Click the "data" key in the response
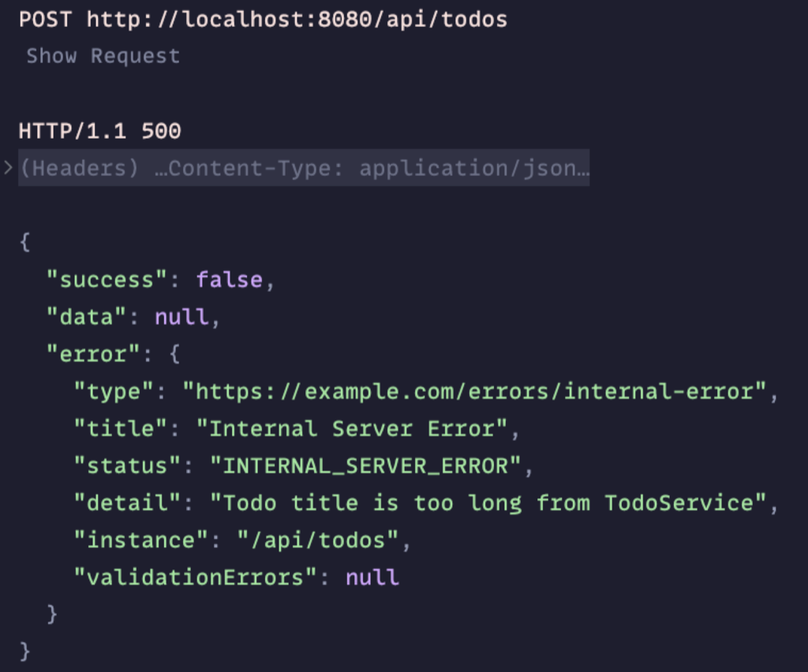 [x=86, y=317]
